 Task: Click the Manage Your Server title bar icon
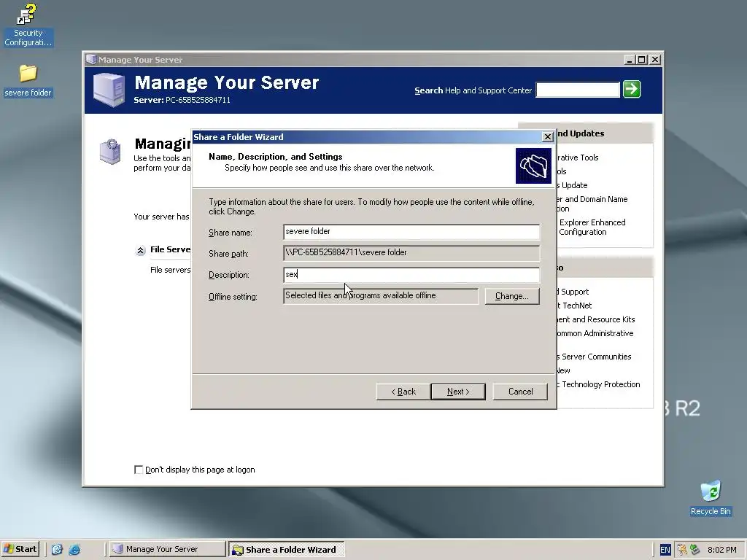coord(91,60)
